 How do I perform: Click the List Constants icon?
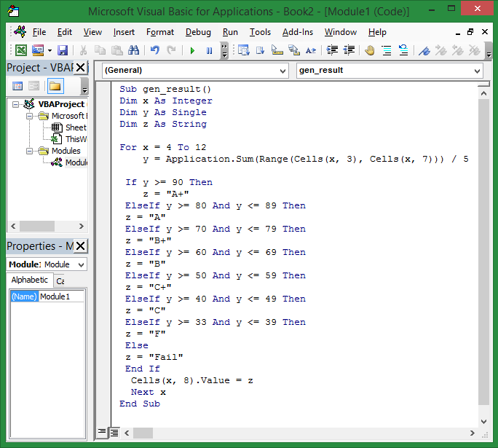261,50
